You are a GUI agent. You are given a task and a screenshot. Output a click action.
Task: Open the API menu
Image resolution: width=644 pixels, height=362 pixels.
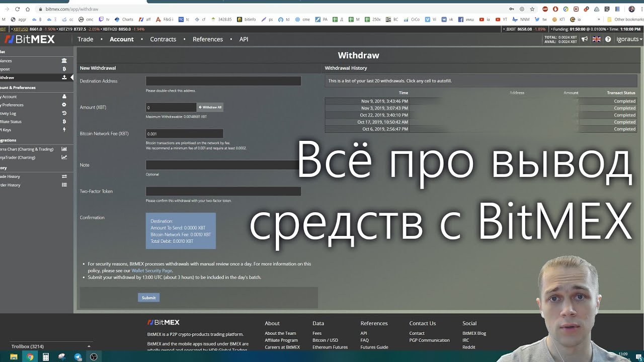click(x=244, y=39)
